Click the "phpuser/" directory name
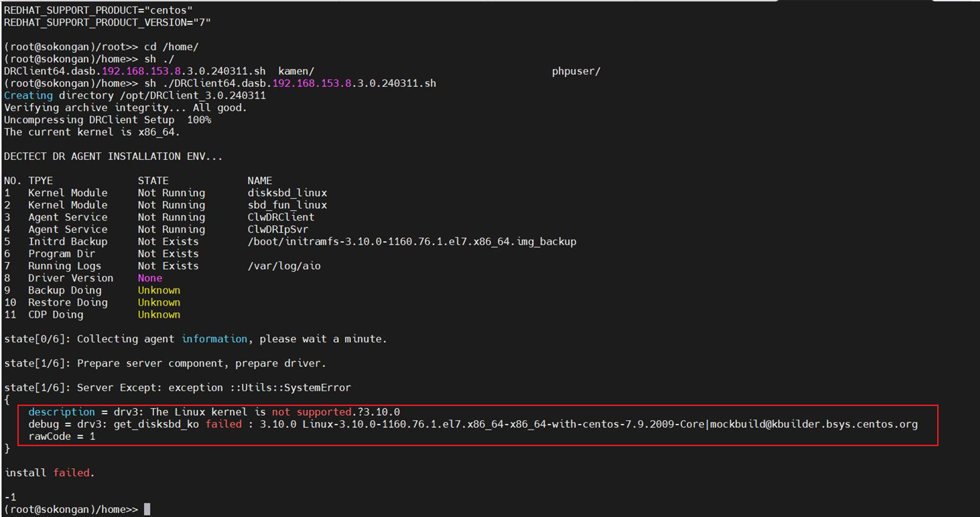 pyautogui.click(x=576, y=71)
